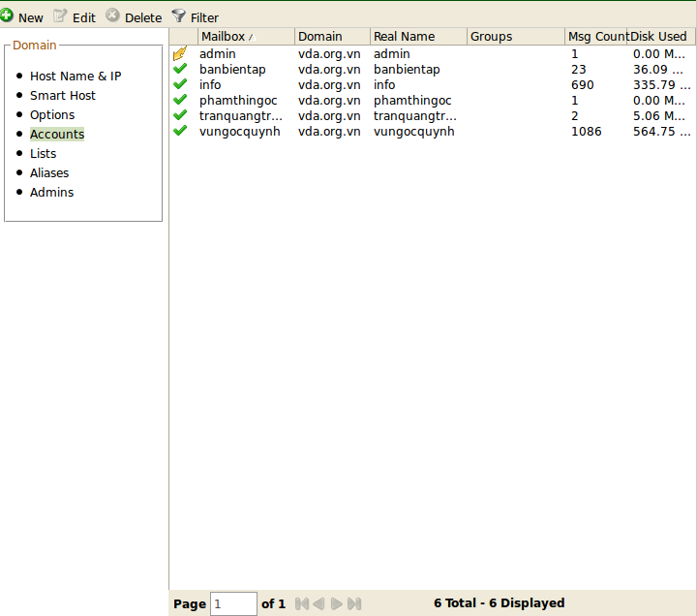Image resolution: width=697 pixels, height=616 pixels.
Task: Open the Lists section
Action: (x=44, y=154)
